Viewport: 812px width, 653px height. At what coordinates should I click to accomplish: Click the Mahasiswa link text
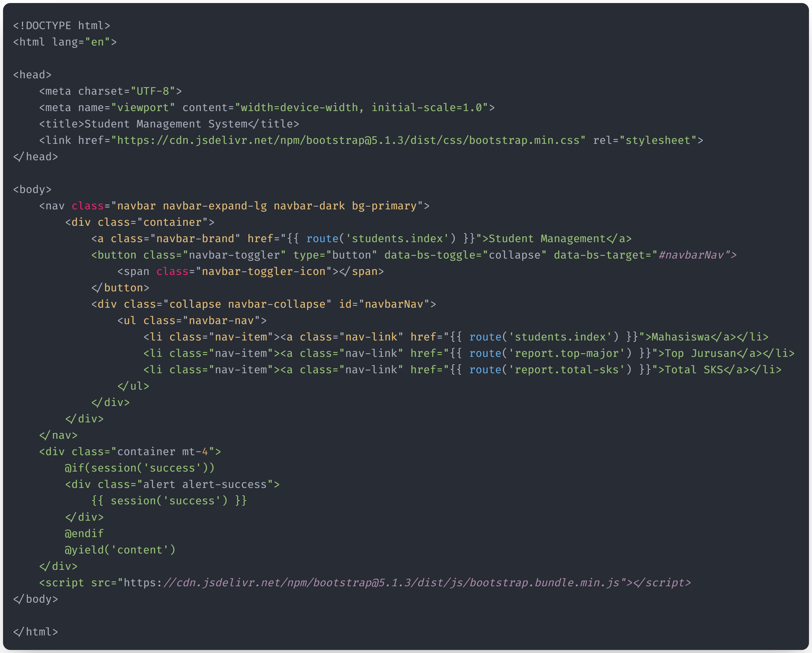click(x=681, y=337)
